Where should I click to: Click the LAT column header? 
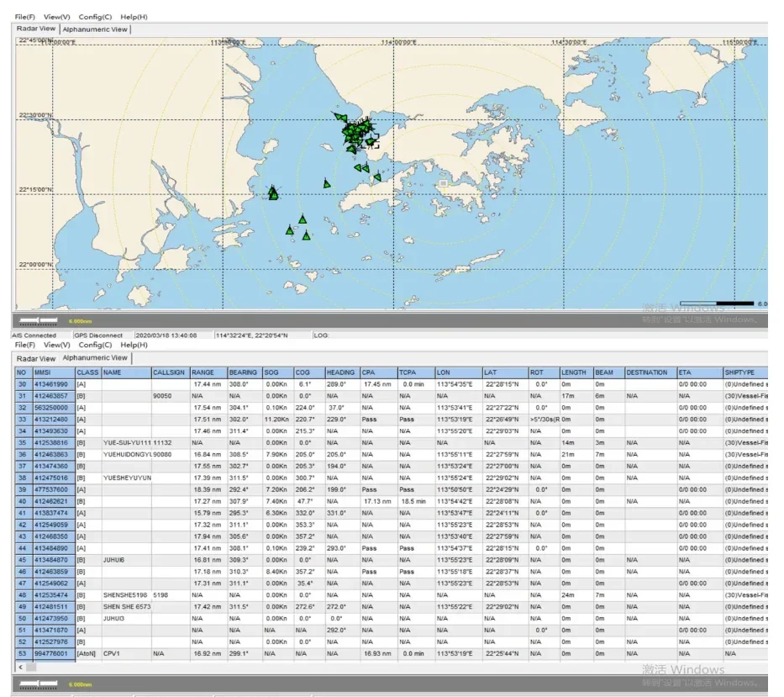click(506, 372)
